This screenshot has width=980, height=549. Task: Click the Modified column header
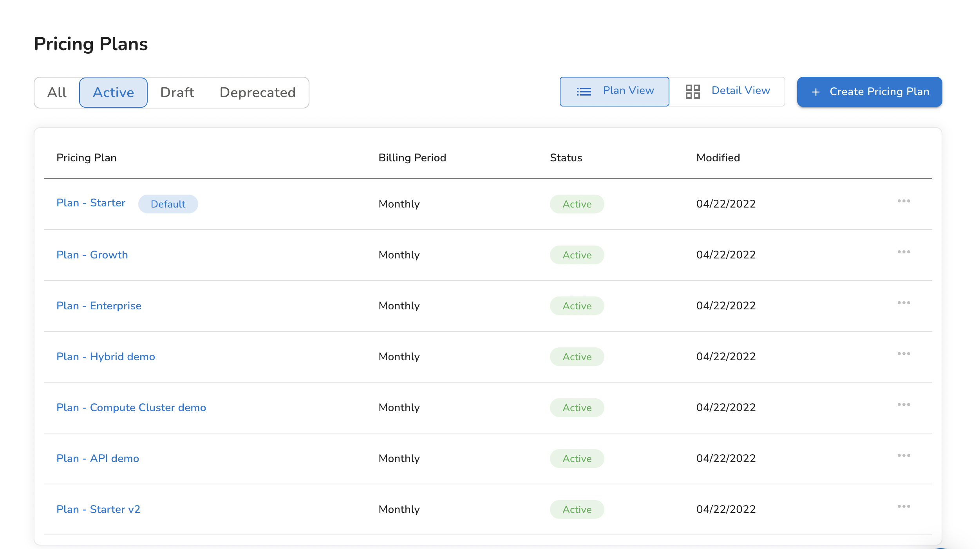[x=718, y=158]
